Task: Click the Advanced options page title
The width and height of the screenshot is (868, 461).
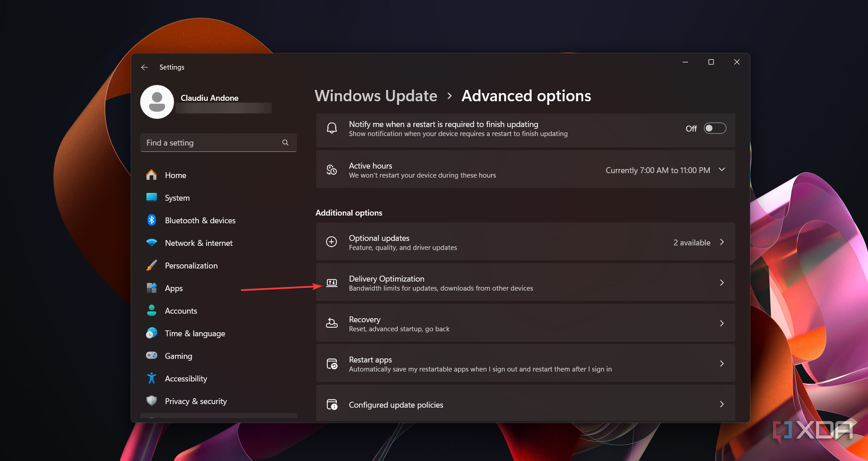Action: 526,96
